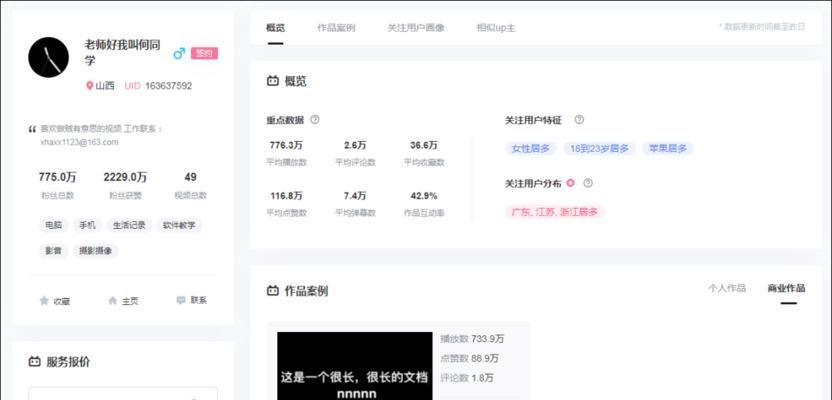Click the UID 163637592 text

coord(158,85)
